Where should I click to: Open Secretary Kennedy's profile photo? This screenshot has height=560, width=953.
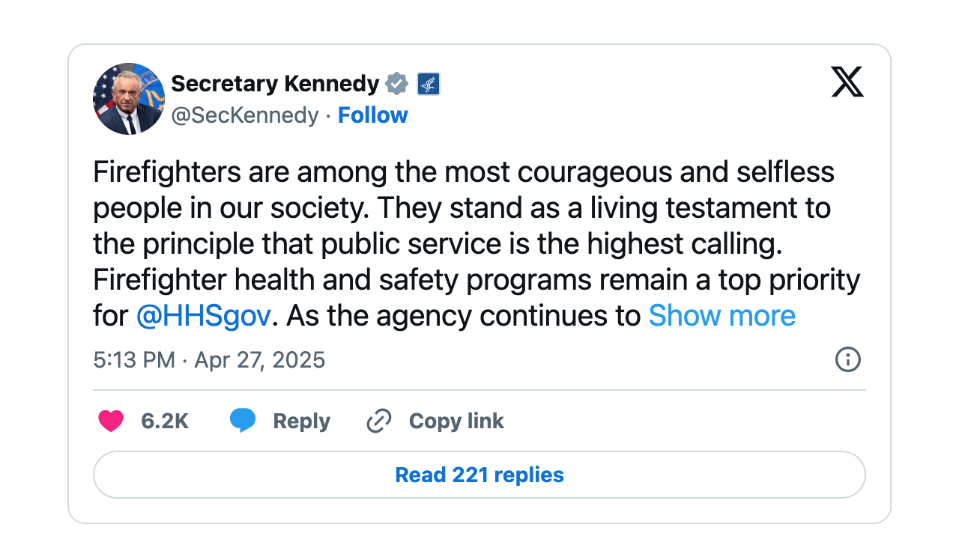pyautogui.click(x=129, y=99)
